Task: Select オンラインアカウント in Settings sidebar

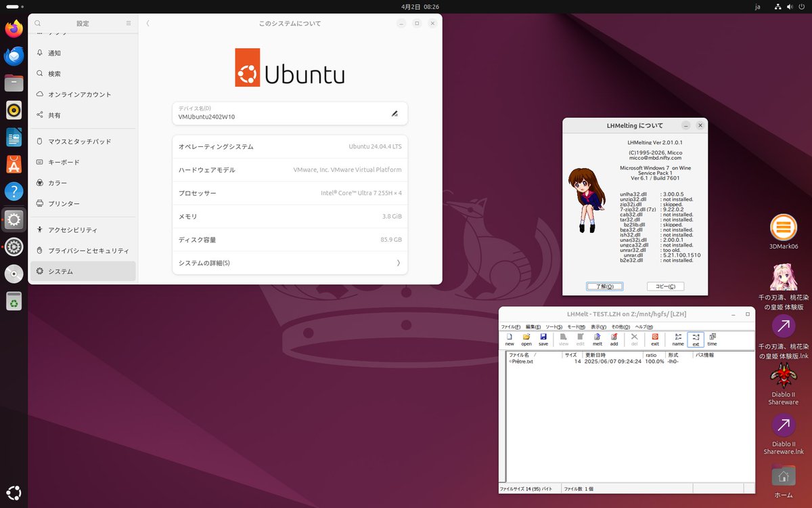Action: 83,94
